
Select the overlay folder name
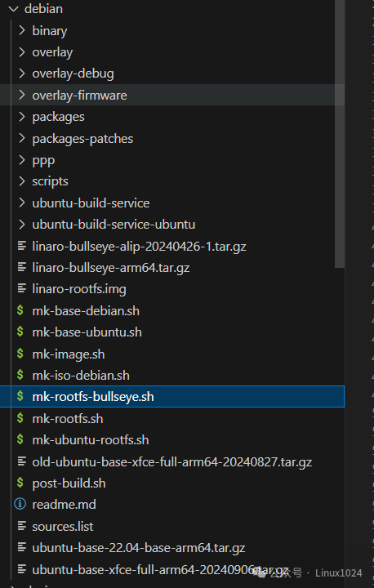[52, 52]
